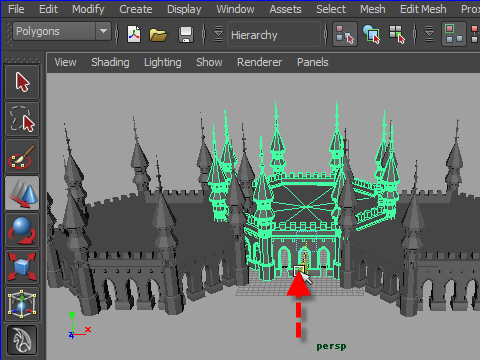This screenshot has height=360, width=480.
Task: Open the Shading panel menu
Action: (110, 62)
